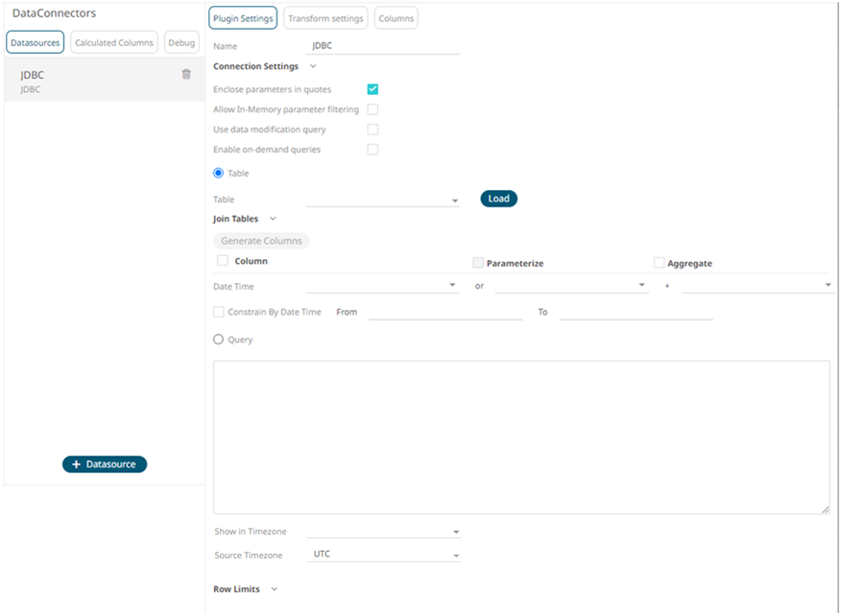Image resolution: width=841 pixels, height=616 pixels.
Task: Uncheck Enclose parameters in quotes
Action: [x=372, y=89]
